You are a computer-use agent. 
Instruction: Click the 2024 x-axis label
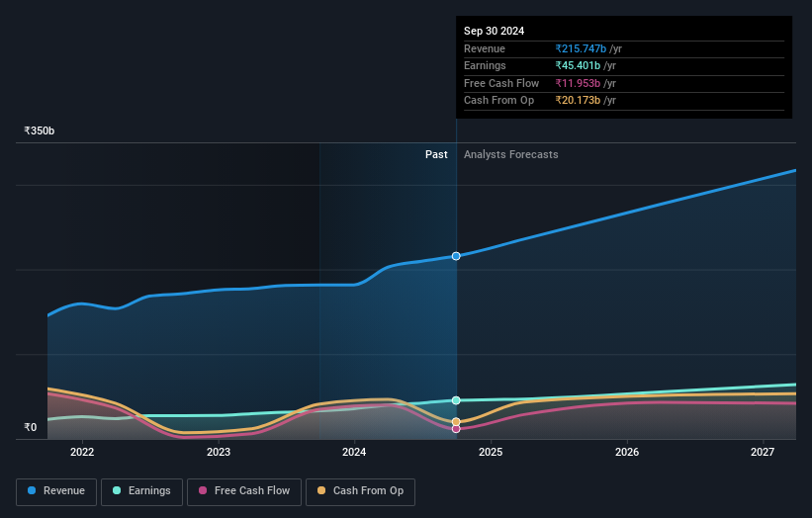(x=354, y=453)
